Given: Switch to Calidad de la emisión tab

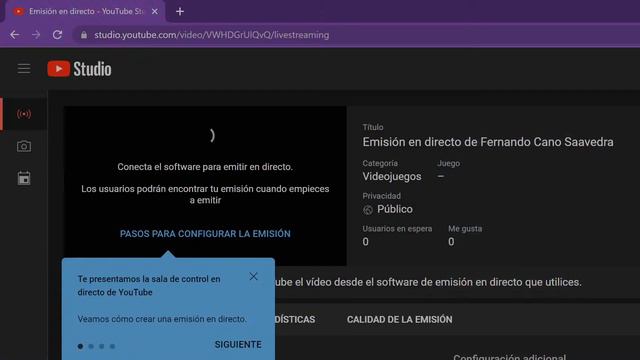Looking at the screenshot, I should click(x=400, y=320).
